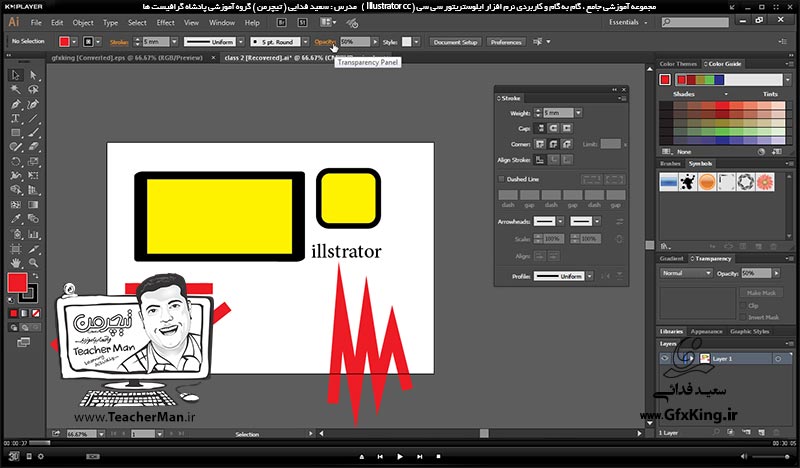
Task: Choose the Bevel Join corner icon
Action: coord(566,144)
